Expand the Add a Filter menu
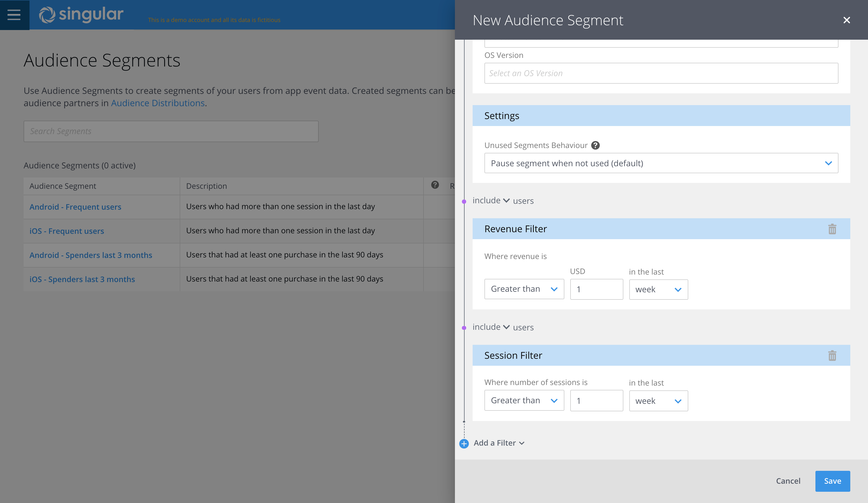868x503 pixels. coord(499,443)
